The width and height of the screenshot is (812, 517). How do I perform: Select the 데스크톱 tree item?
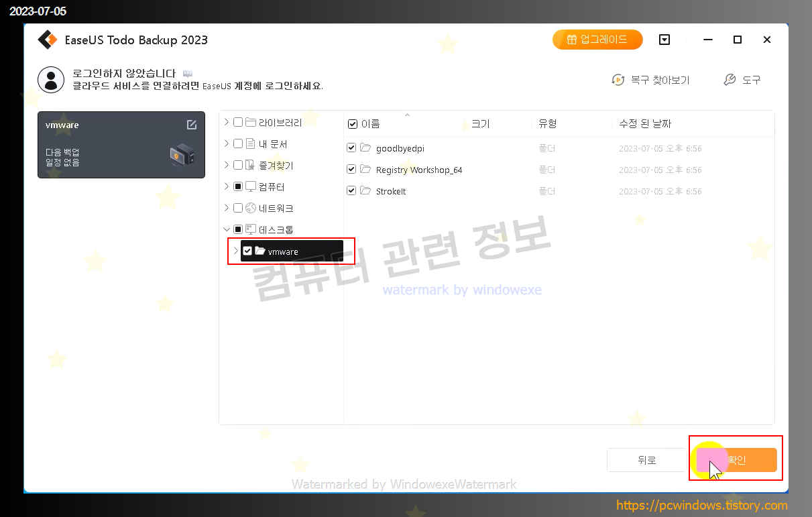pos(276,230)
